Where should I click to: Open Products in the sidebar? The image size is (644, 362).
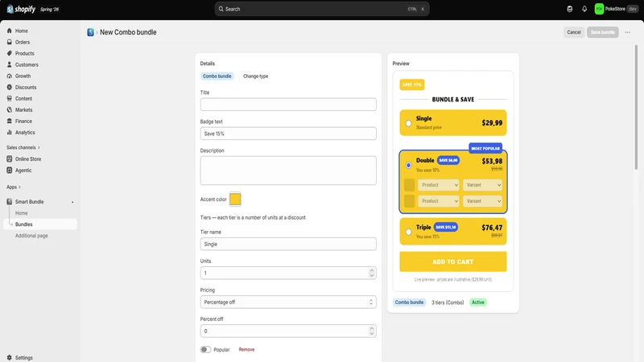25,53
